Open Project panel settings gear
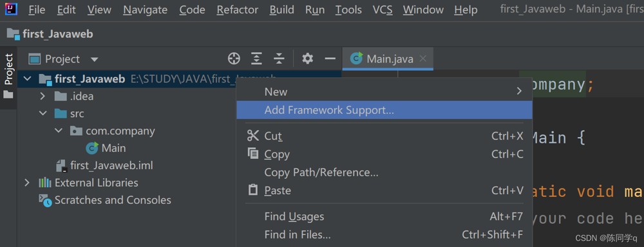 [307, 59]
